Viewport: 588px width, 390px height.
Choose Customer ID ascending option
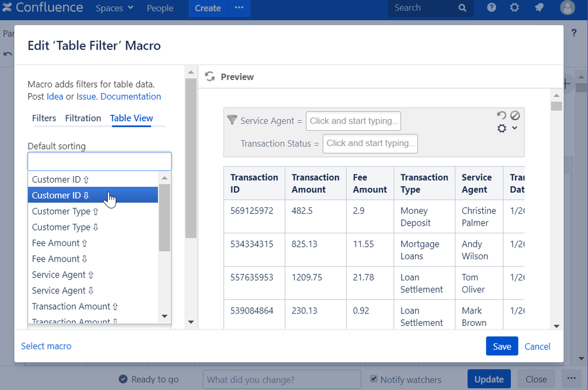[x=92, y=180]
